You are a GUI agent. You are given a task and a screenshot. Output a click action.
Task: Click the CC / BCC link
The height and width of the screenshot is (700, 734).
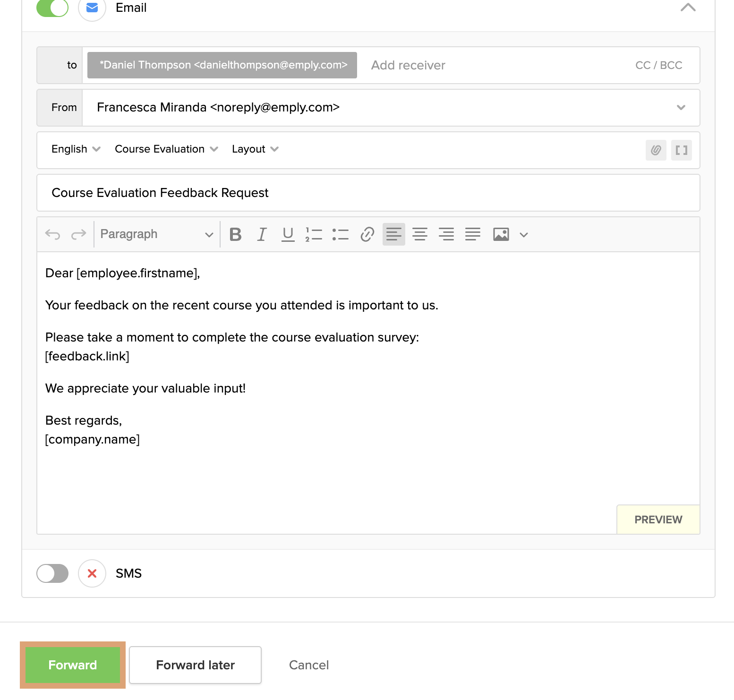coord(658,65)
